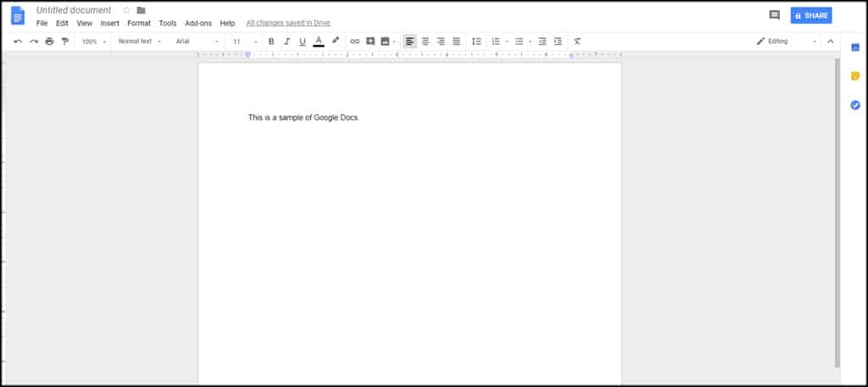The height and width of the screenshot is (387, 868).
Task: Open the Help menu
Action: pos(227,23)
